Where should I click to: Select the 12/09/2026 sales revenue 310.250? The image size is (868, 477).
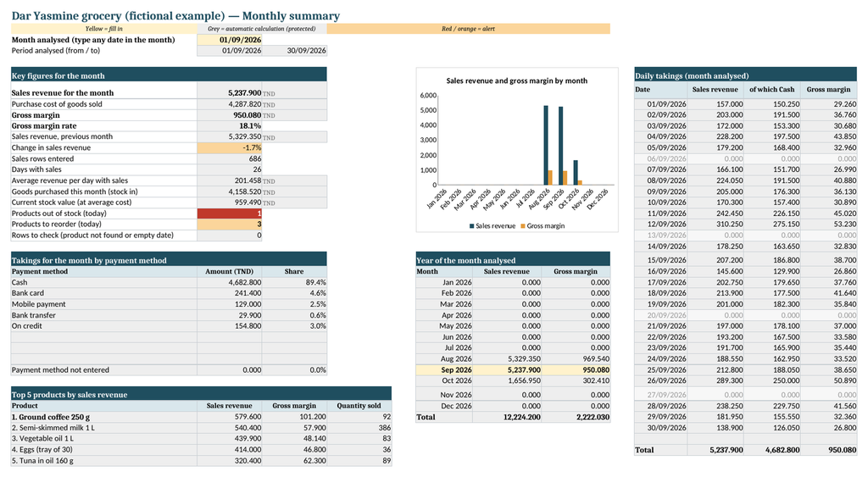pos(715,225)
